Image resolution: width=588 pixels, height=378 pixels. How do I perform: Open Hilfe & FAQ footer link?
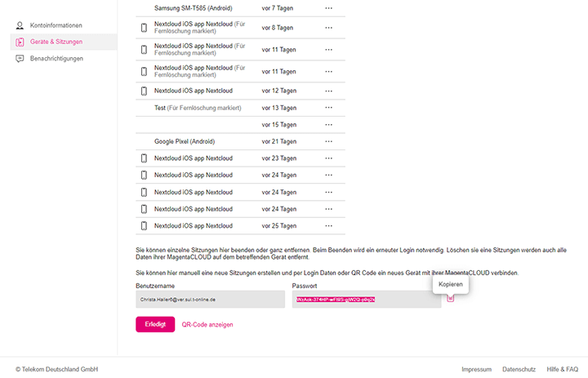coord(563,369)
